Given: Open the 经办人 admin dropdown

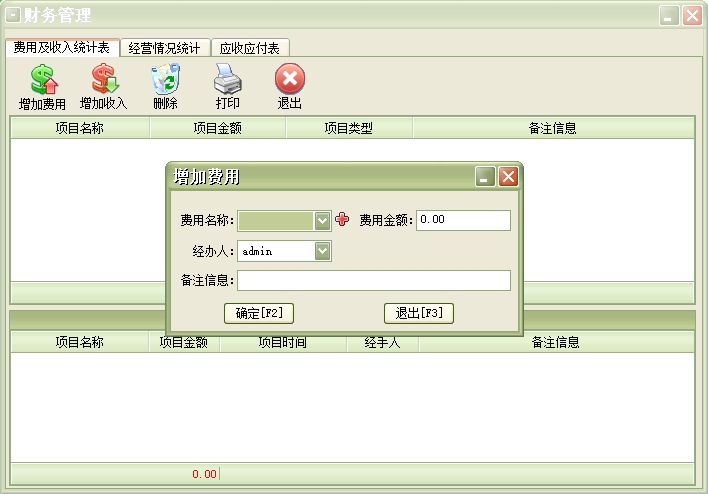Looking at the screenshot, I should [322, 251].
